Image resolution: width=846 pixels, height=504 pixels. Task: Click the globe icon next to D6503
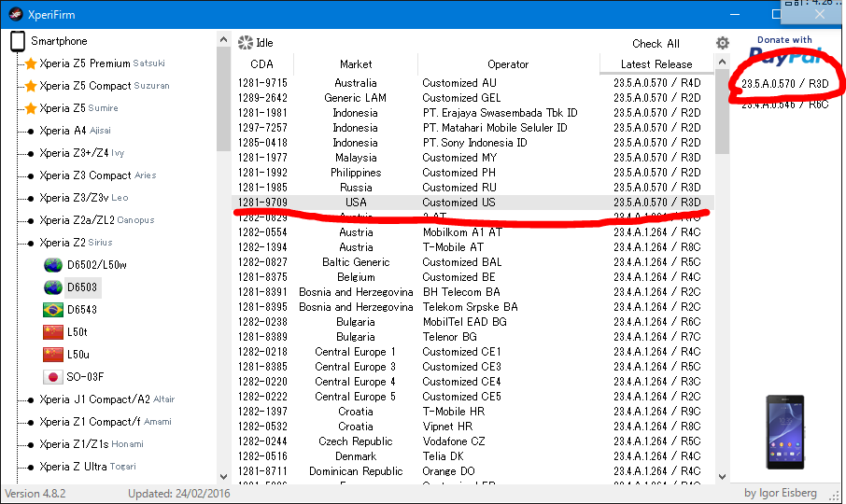pyautogui.click(x=53, y=287)
